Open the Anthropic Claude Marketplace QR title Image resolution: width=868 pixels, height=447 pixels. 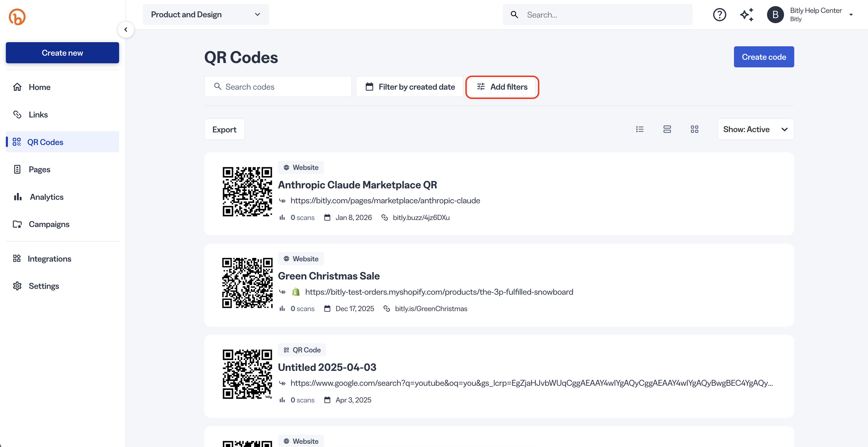[357, 185]
